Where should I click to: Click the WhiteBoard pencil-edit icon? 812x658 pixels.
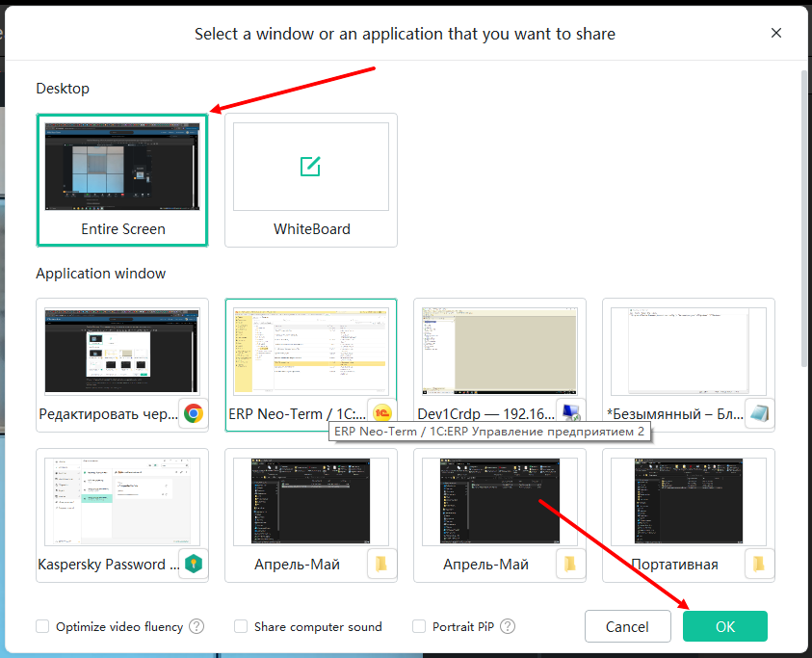click(310, 167)
